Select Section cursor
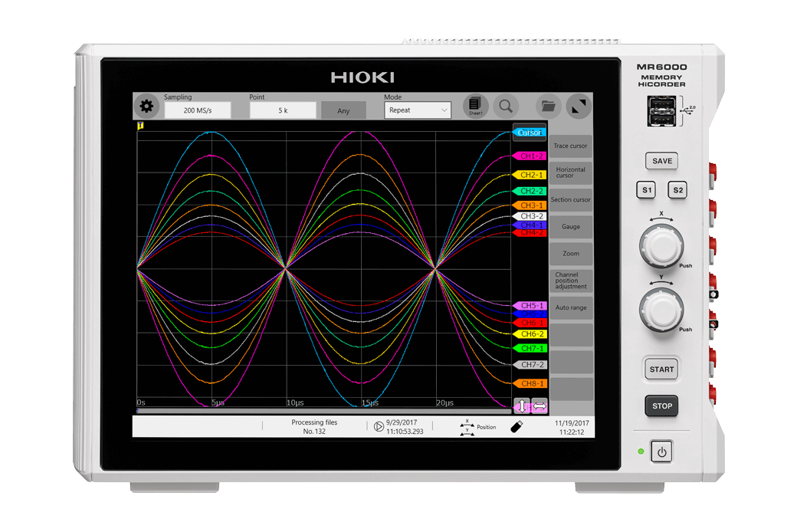This screenshot has width=797, height=532. point(570,199)
